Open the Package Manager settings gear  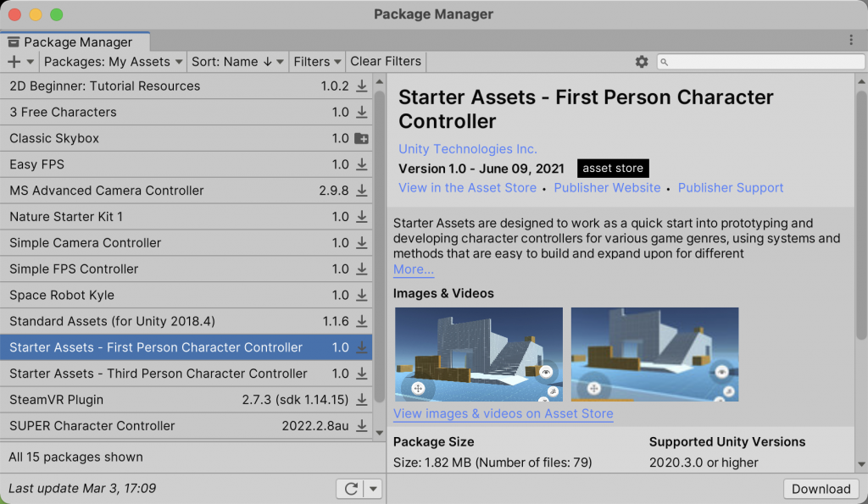642,62
